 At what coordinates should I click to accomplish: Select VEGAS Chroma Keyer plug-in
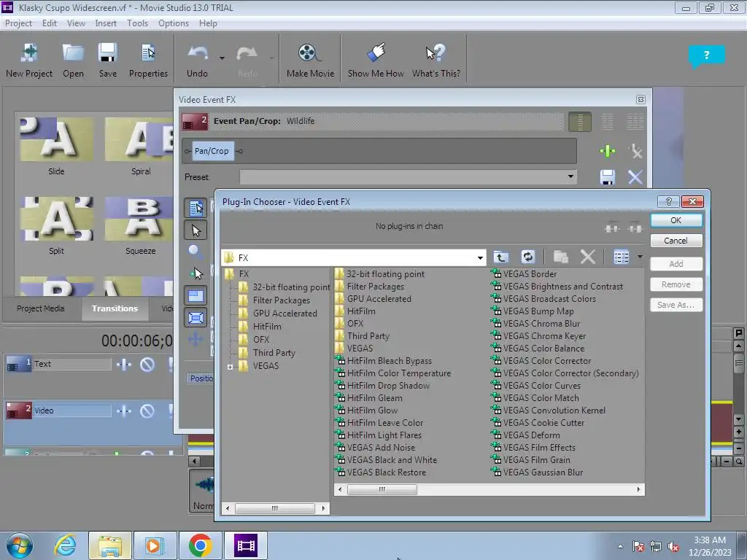544,335
